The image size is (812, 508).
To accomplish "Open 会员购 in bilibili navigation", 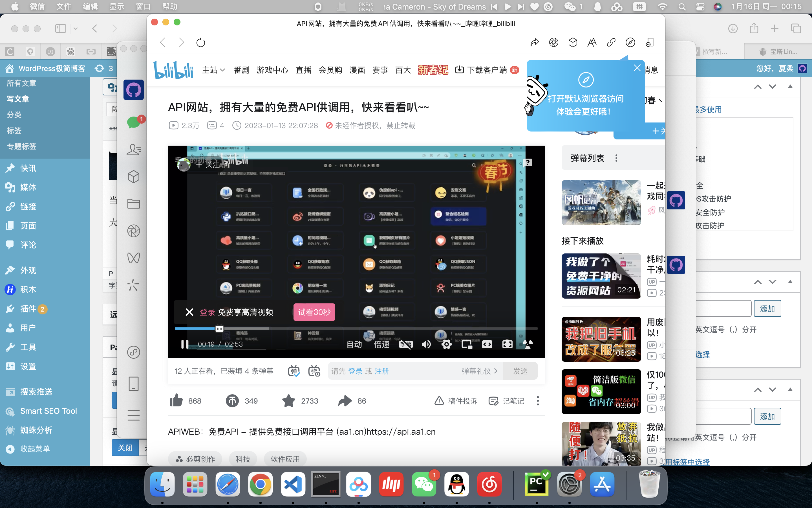I will [x=330, y=70].
